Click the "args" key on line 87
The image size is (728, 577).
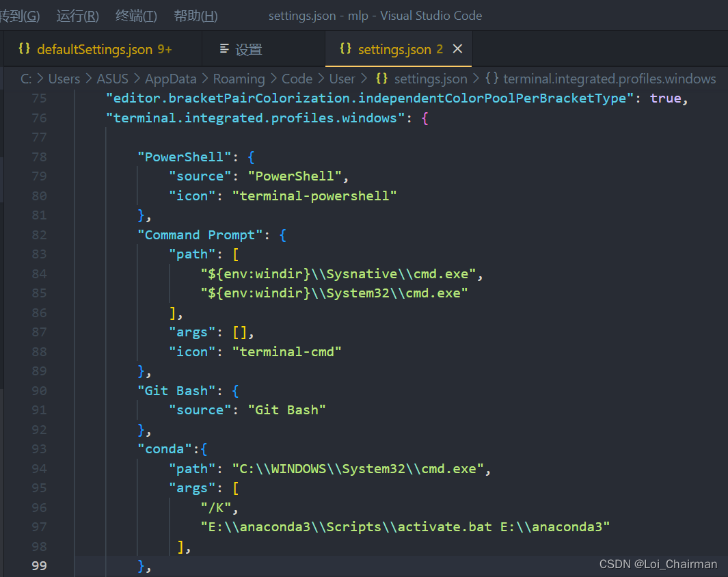coord(192,332)
